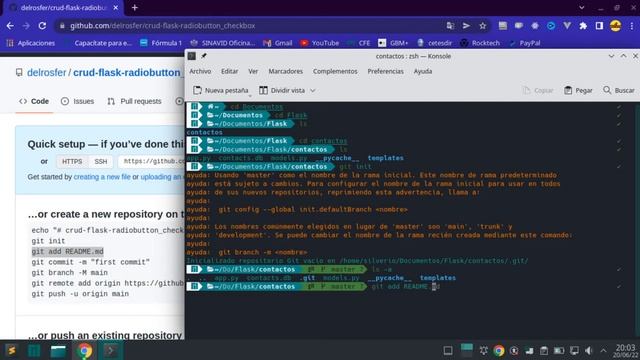The width and height of the screenshot is (640, 360).
Task: Open the volume control in system tray
Action: pyautogui.click(x=588, y=351)
